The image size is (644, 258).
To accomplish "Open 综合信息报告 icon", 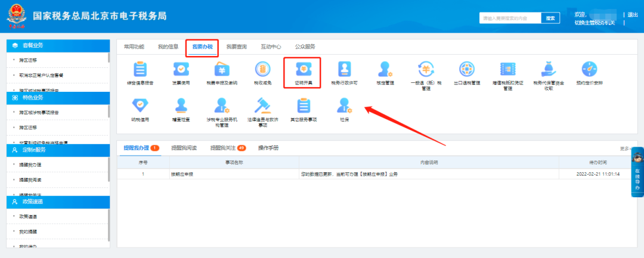I will pos(140,69).
